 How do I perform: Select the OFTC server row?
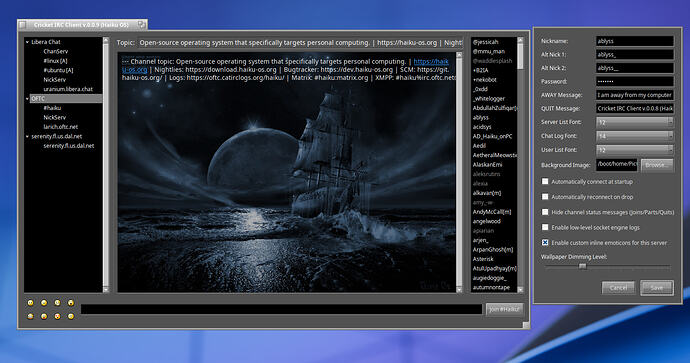click(x=66, y=99)
